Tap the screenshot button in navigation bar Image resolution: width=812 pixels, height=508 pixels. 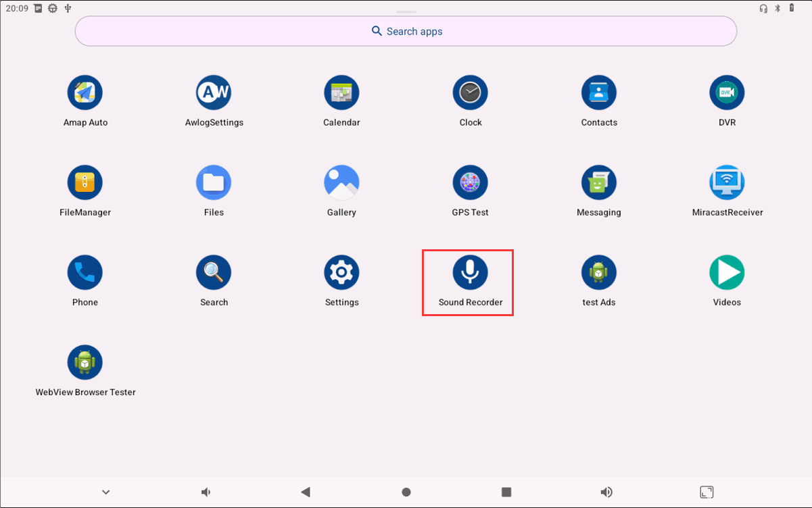pyautogui.click(x=706, y=492)
